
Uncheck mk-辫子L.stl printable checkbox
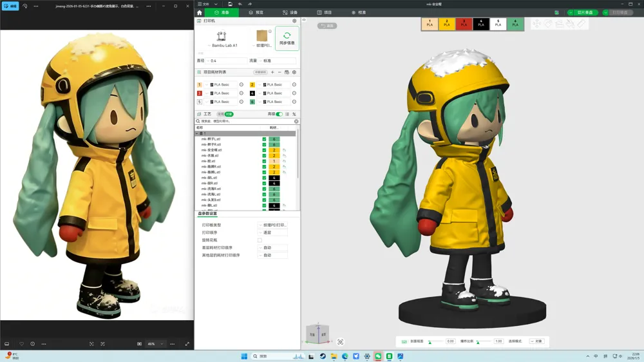click(264, 139)
